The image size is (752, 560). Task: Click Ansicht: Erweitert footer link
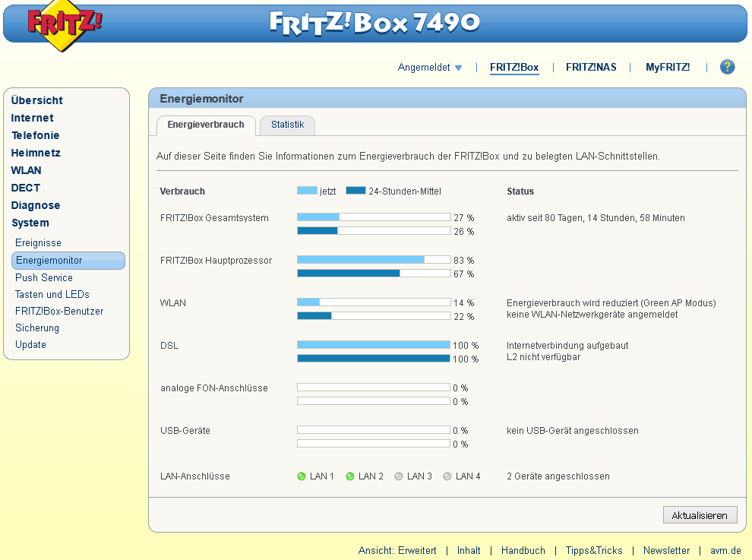pos(397,550)
